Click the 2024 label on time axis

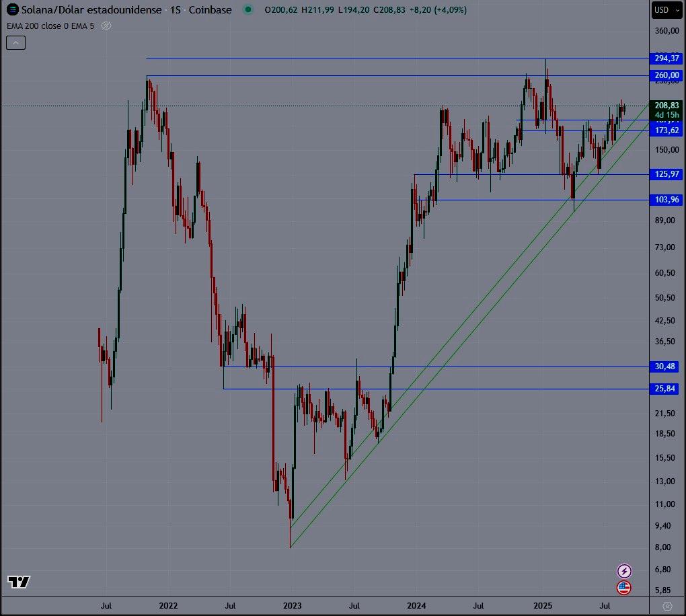[416, 606]
